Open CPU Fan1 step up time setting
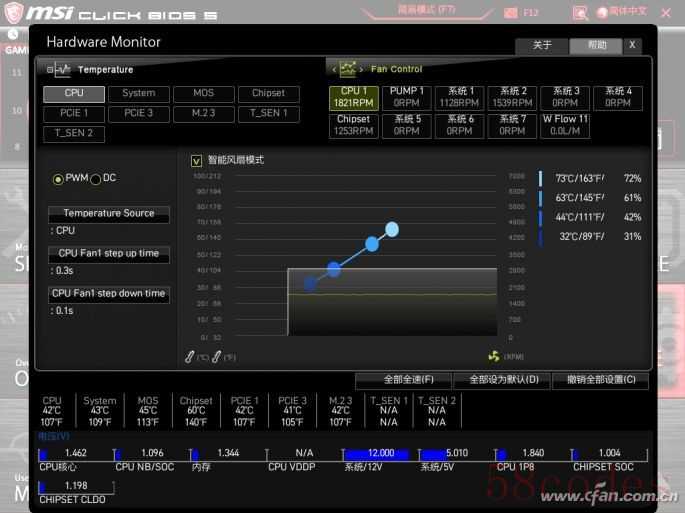The image size is (685, 513). tap(109, 254)
